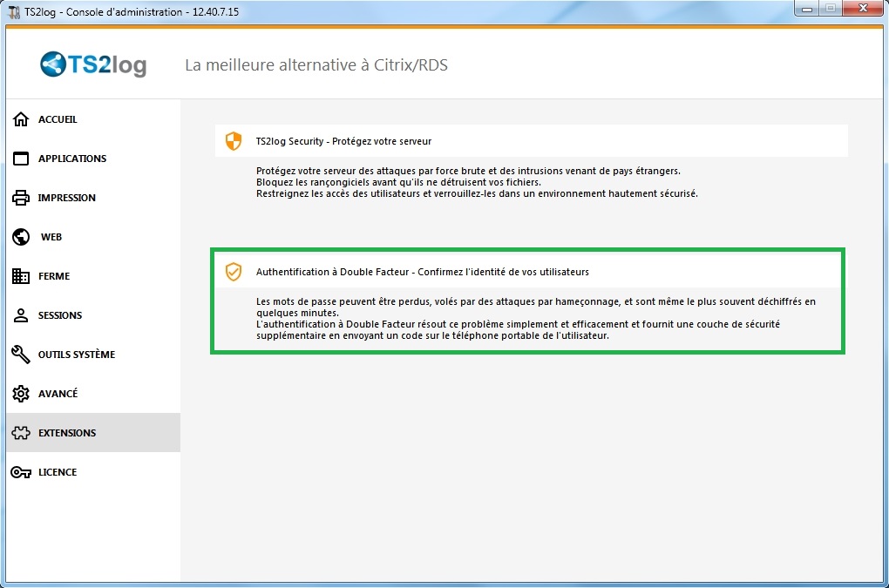Click the AVANCÉ gear icon
This screenshot has height=588, width=889.
(21, 394)
